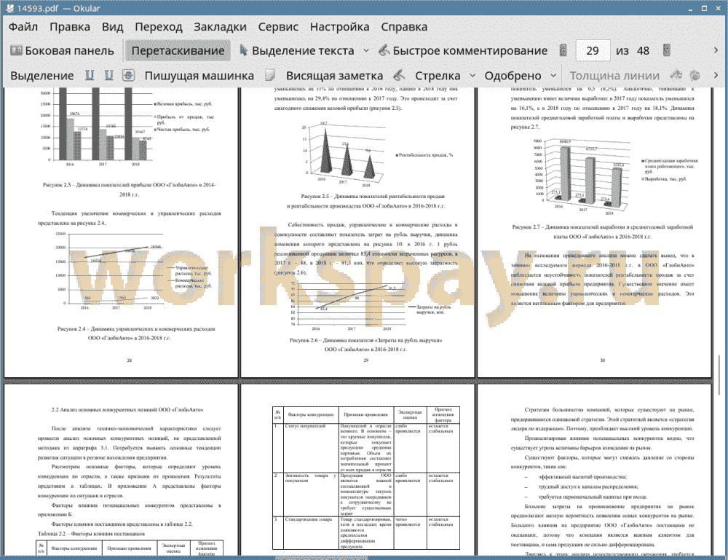Screen dimensions: 728x560
Task: Expand the main toolbar overflow chevron
Action: (716, 50)
